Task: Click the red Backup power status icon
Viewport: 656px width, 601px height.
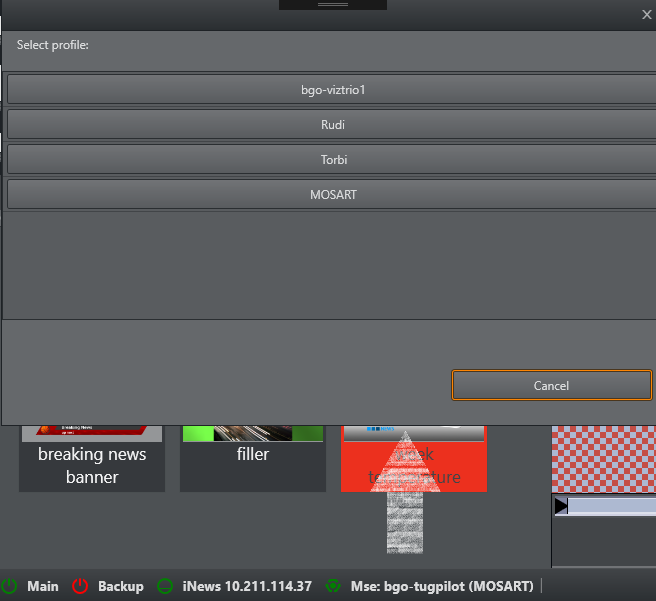Action: tap(81, 586)
